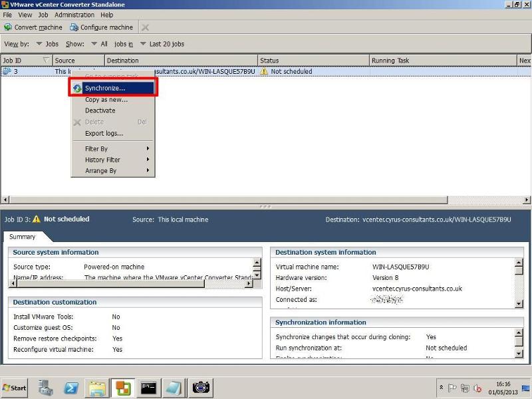Show hidden tray icons chevron

tap(441, 387)
